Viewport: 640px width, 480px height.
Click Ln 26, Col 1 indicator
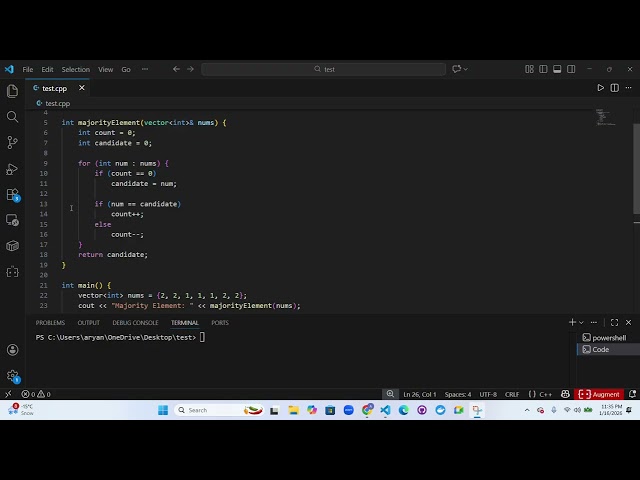pyautogui.click(x=420, y=394)
